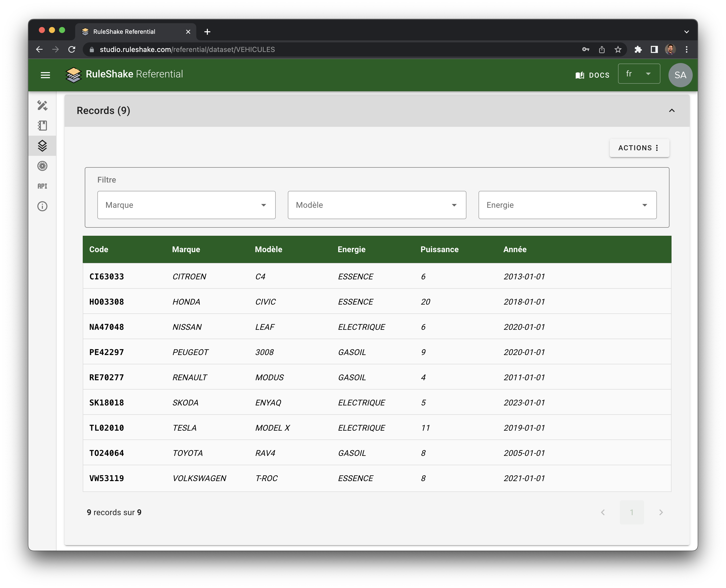Open the info circle sidebar icon
The height and width of the screenshot is (588, 726).
tap(42, 206)
